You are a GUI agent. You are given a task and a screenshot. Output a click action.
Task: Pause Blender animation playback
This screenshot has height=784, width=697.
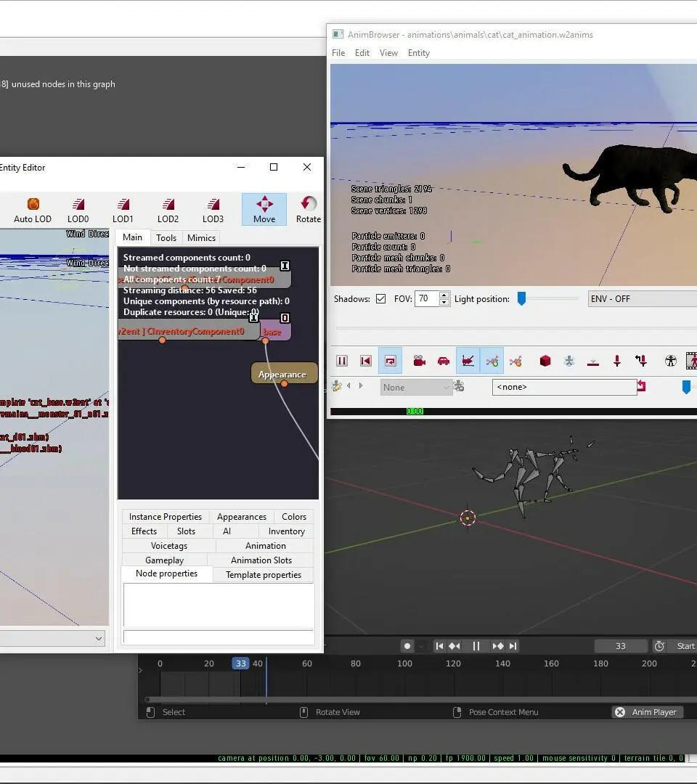pos(476,646)
